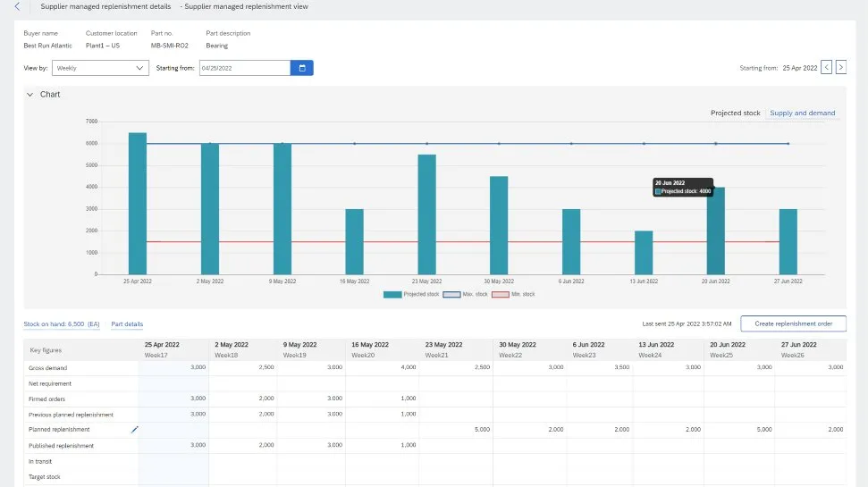Screen dimensions: 868x487
Task: Go to next period arrow
Action: click(x=840, y=68)
